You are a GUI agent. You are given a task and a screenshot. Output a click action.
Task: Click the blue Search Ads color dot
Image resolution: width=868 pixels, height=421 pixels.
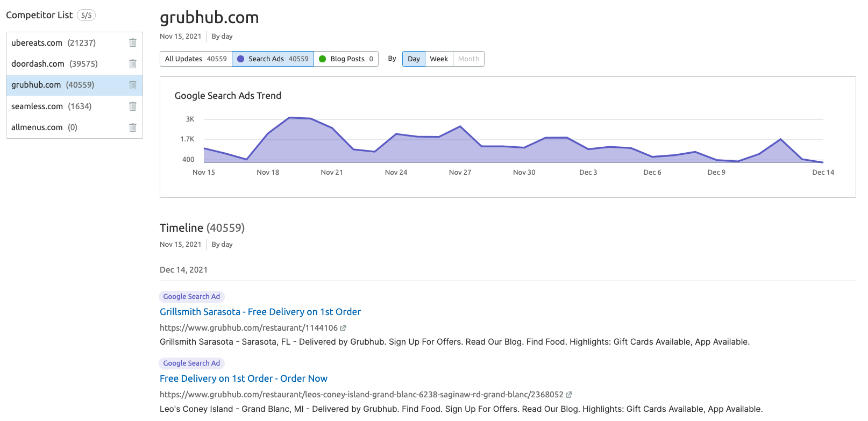pos(241,59)
